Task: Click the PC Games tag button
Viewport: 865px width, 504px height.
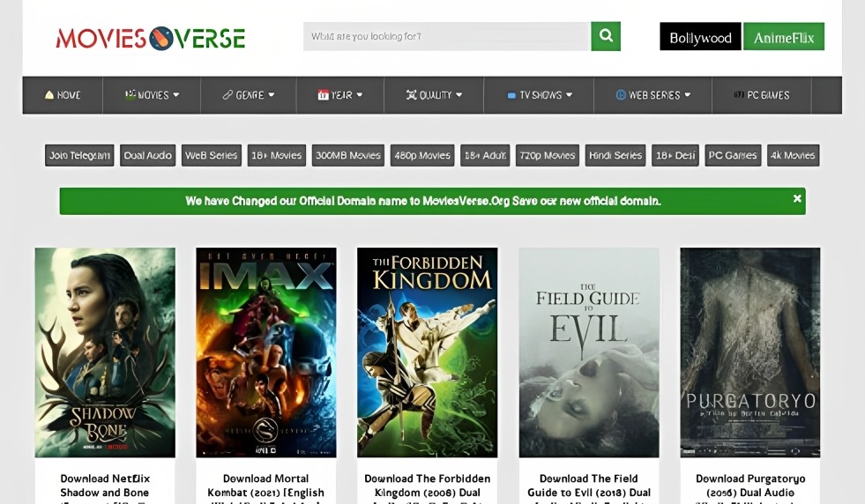Action: coord(733,155)
